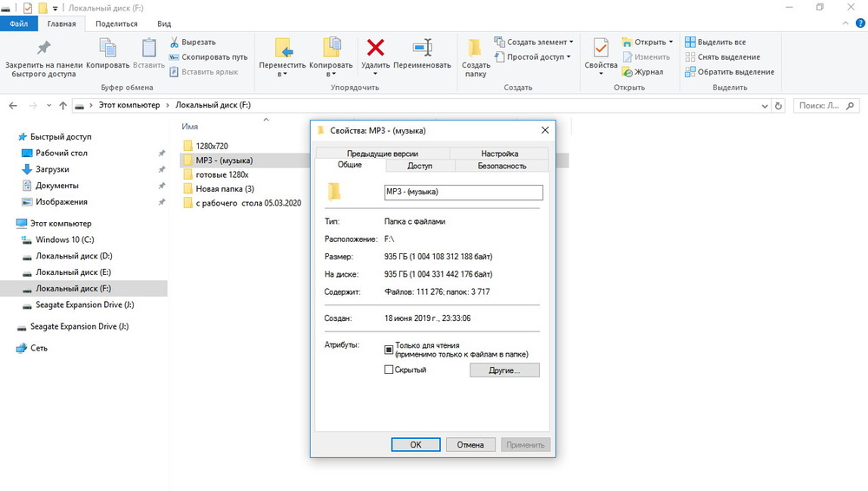This screenshot has width=868, height=491.
Task: Toggle the read-only (Только для чтения) checkbox
Action: [x=389, y=350]
